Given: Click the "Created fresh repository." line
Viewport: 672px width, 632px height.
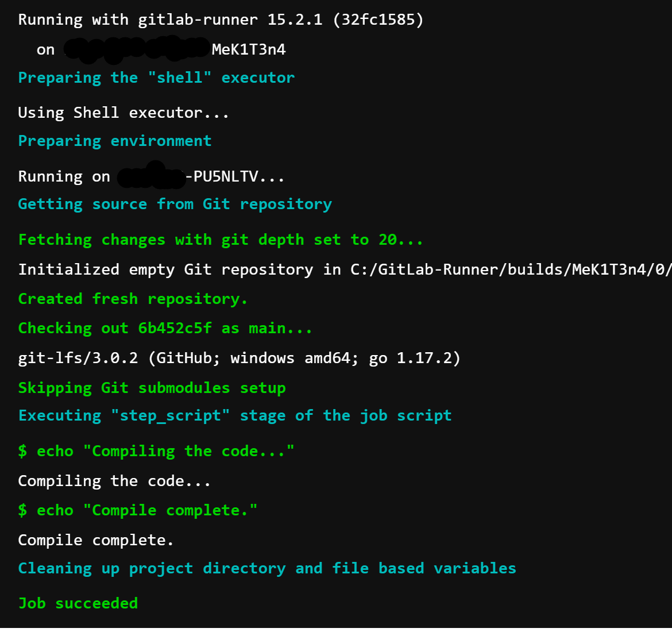Looking at the screenshot, I should point(133,299).
